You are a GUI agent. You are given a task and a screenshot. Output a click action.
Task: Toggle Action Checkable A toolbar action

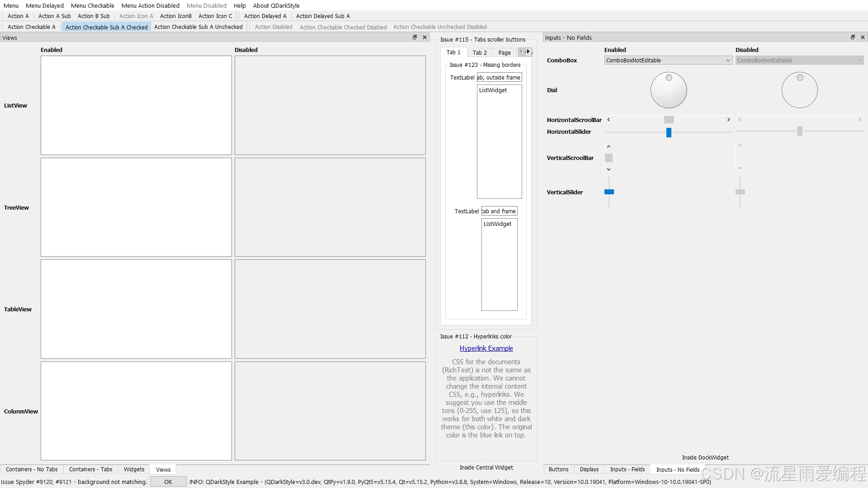click(31, 27)
